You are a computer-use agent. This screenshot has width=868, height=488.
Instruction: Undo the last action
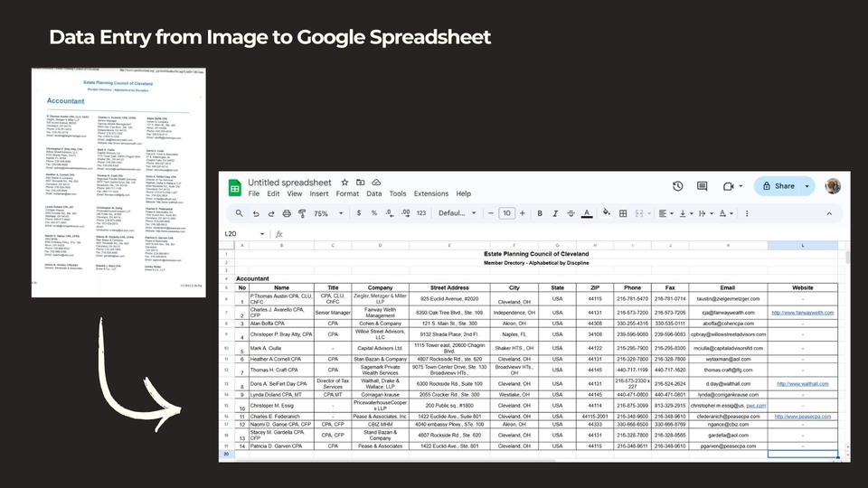coord(256,213)
